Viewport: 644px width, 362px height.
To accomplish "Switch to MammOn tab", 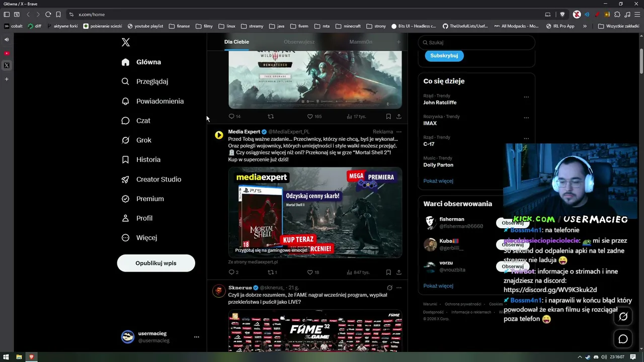I will coord(361,42).
